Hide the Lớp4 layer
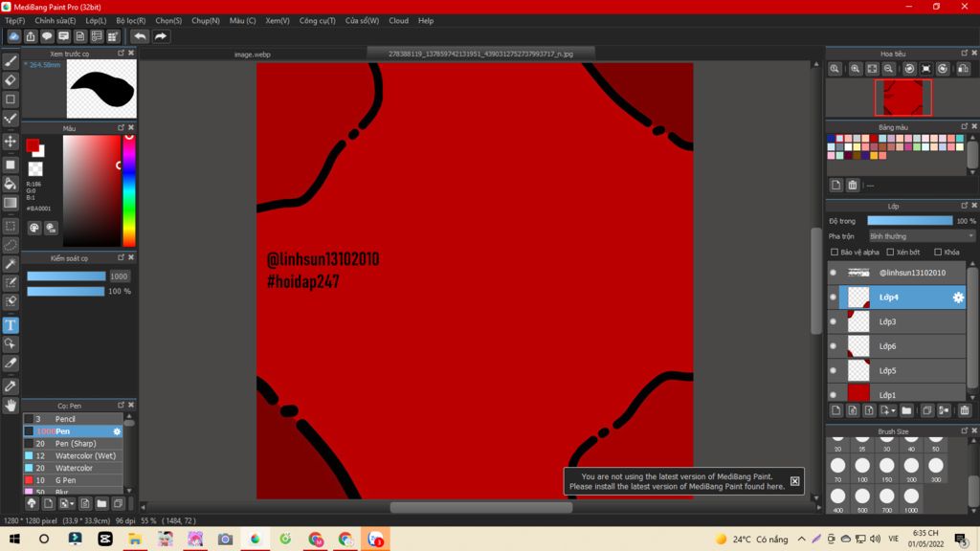Screen dimensions: 980x551 point(834,298)
